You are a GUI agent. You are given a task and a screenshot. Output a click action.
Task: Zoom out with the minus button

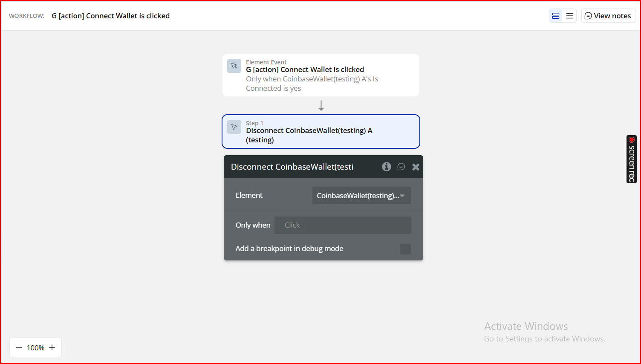pyautogui.click(x=19, y=348)
